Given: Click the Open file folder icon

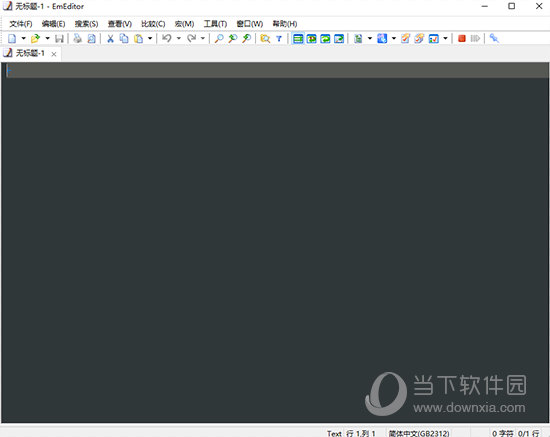Looking at the screenshot, I should coord(35,38).
